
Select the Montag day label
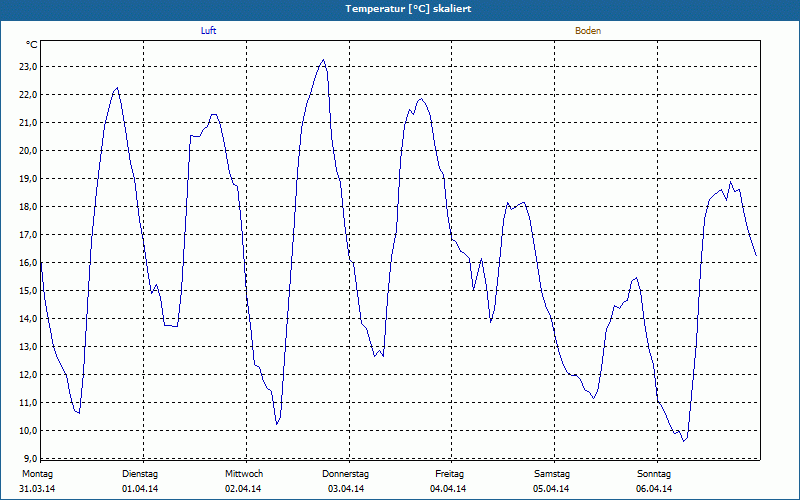pos(37,474)
